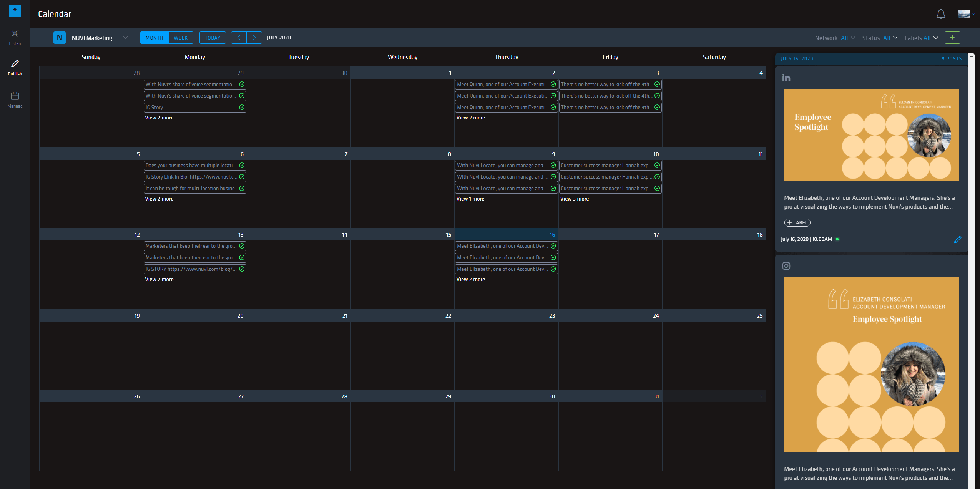The image size is (980, 489).
Task: Select day 20 on the calendar
Action: (240, 316)
